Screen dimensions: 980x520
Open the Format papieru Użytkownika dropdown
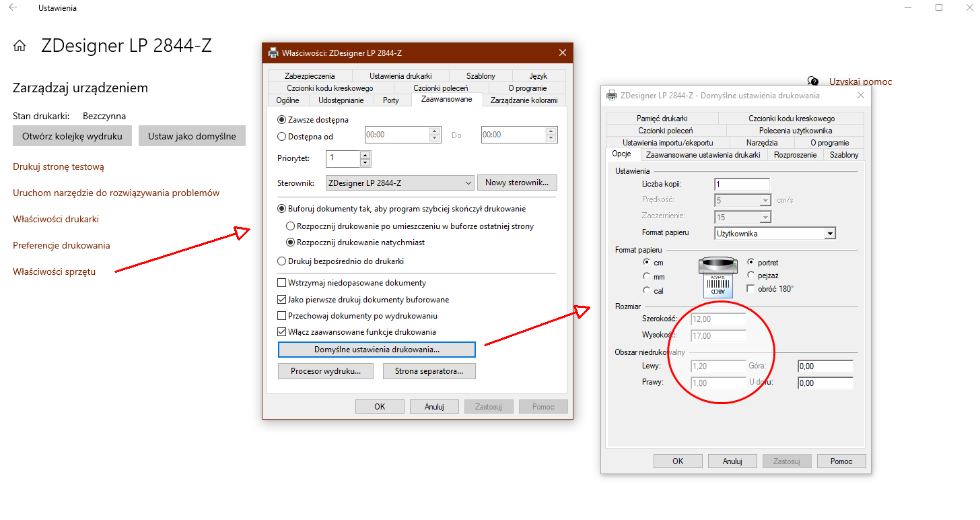point(830,234)
